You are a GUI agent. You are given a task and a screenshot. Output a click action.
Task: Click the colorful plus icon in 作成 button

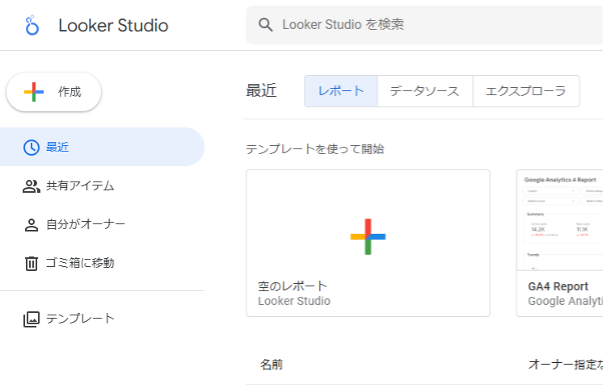point(34,92)
